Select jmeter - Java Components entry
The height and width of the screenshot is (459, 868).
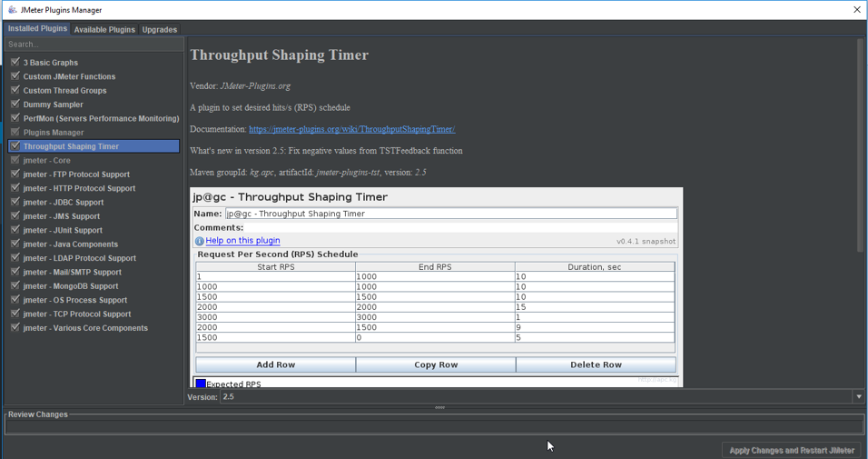point(94,244)
